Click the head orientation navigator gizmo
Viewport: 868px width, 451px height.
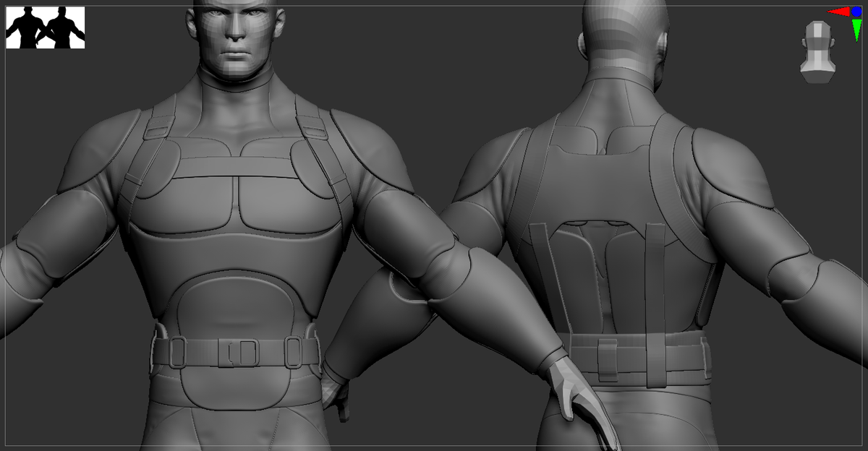(x=817, y=52)
